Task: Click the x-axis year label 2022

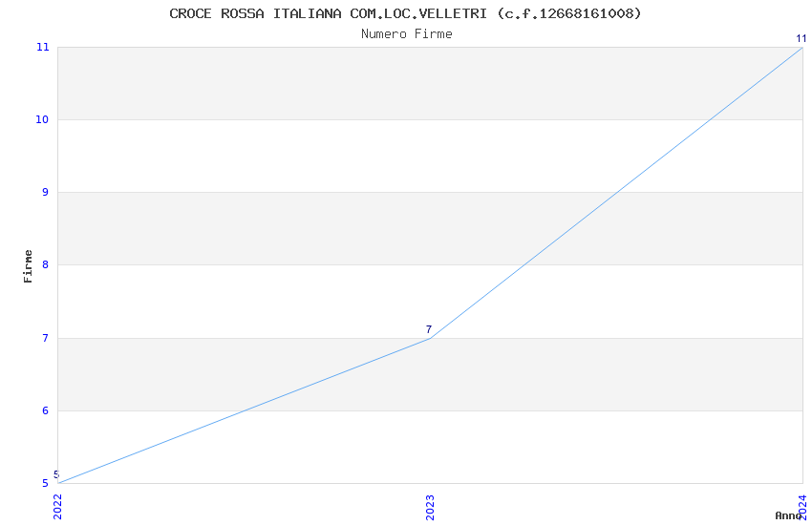Action: click(x=58, y=507)
